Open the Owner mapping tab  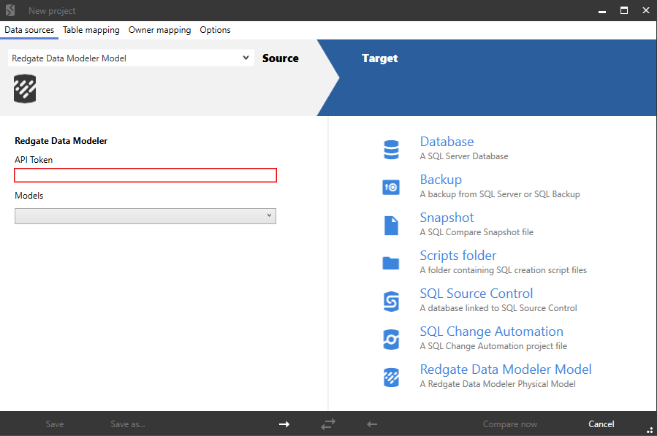pyautogui.click(x=159, y=30)
